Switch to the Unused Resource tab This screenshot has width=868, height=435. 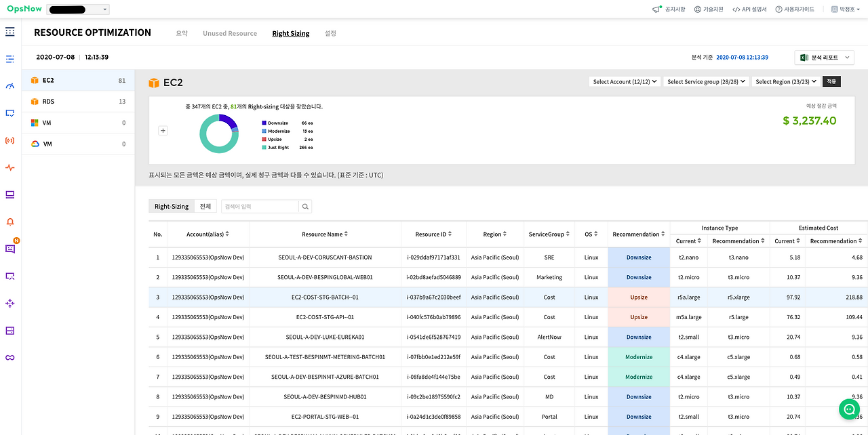(x=230, y=33)
